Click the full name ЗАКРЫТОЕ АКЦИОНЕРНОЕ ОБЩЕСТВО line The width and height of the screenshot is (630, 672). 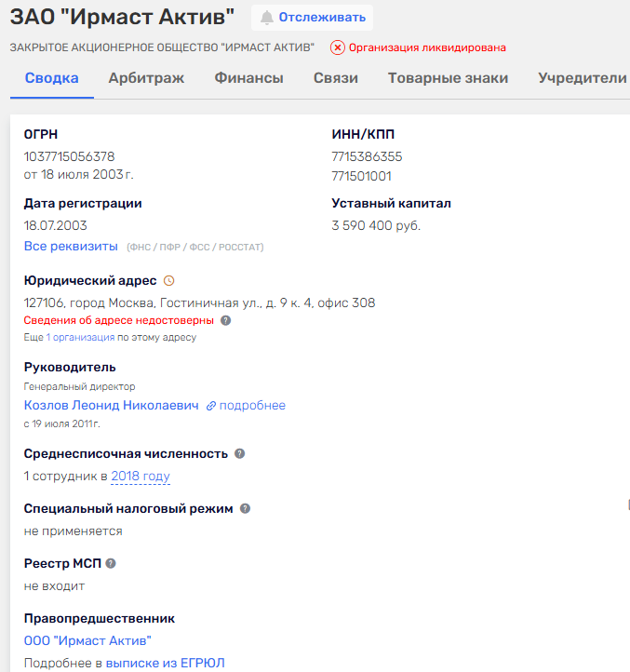click(x=162, y=47)
